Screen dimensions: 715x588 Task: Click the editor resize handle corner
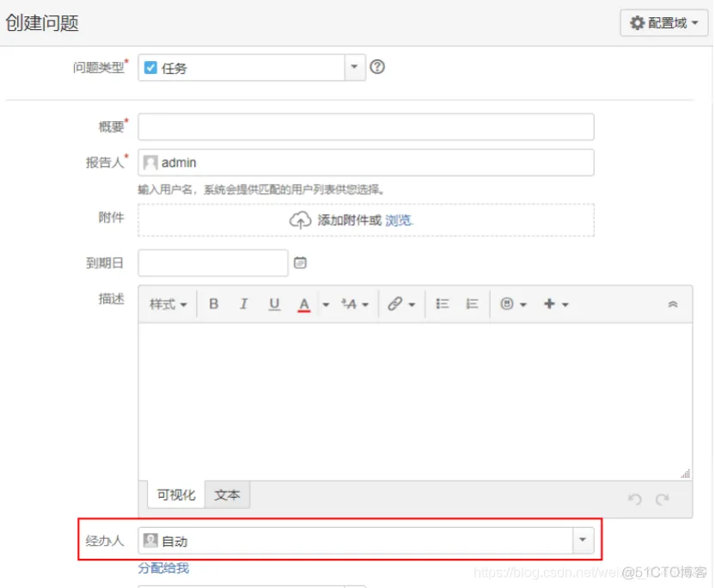pyautogui.click(x=686, y=474)
